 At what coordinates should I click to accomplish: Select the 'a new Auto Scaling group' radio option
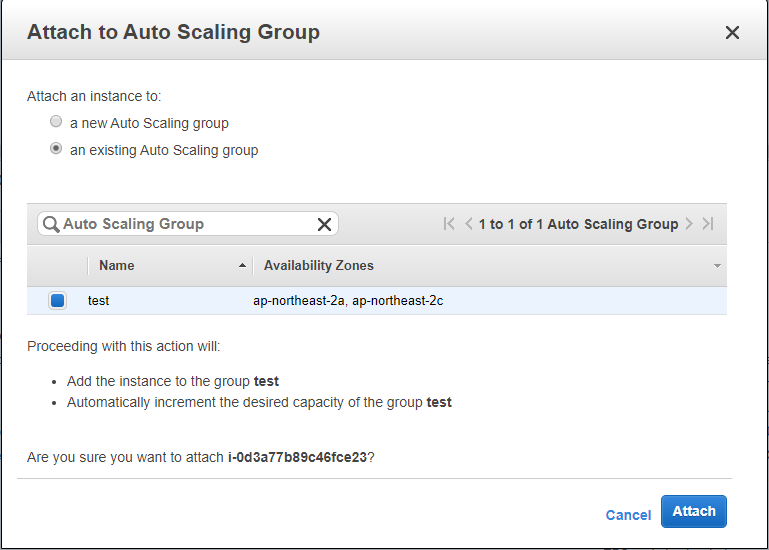(x=56, y=122)
